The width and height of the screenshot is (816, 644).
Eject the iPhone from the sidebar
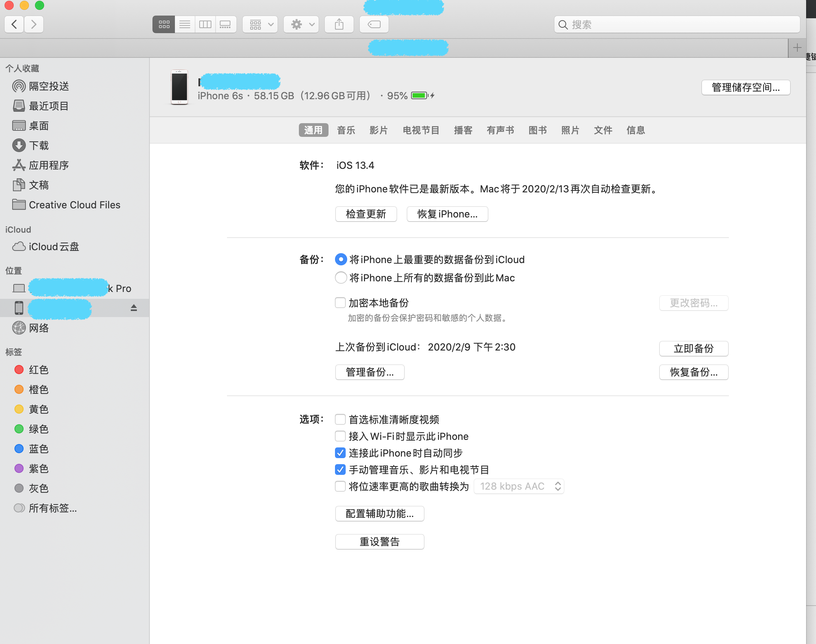click(x=133, y=308)
